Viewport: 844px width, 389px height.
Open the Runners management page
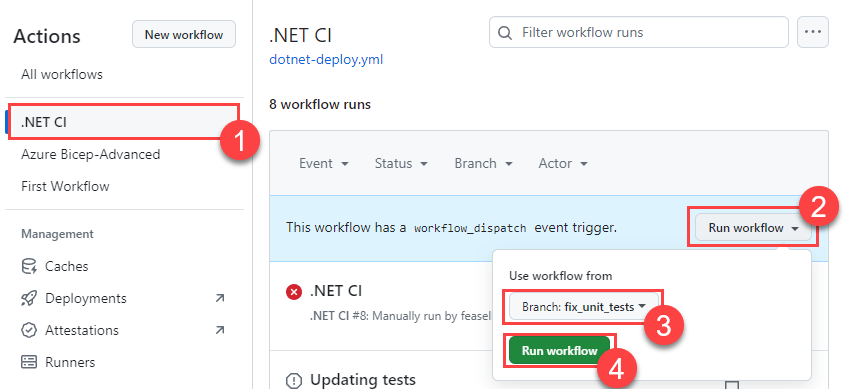coord(70,362)
